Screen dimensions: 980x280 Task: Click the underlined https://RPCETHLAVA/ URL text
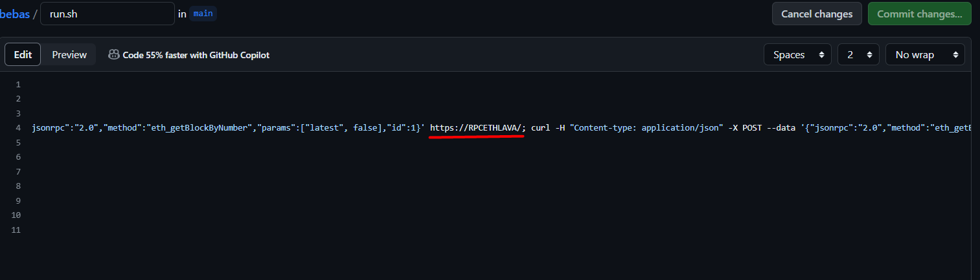476,128
